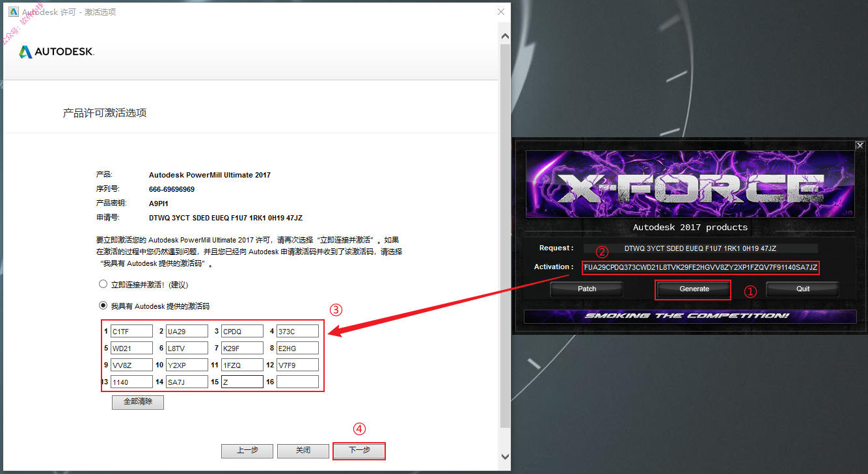Click the 'Autodesk PowerMill Ultimate 2017' product name
This screenshot has height=474, width=868.
point(210,175)
